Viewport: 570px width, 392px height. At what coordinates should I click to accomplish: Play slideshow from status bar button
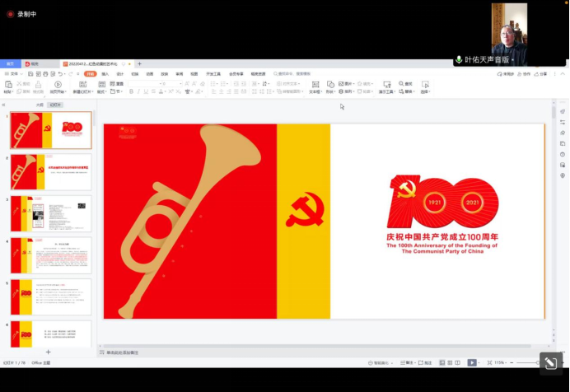click(472, 362)
